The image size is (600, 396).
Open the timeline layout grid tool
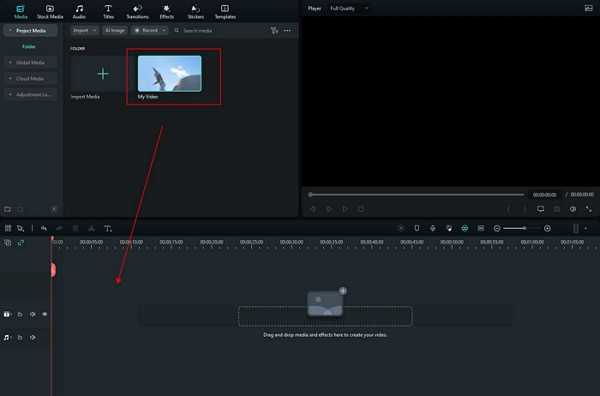(x=8, y=228)
